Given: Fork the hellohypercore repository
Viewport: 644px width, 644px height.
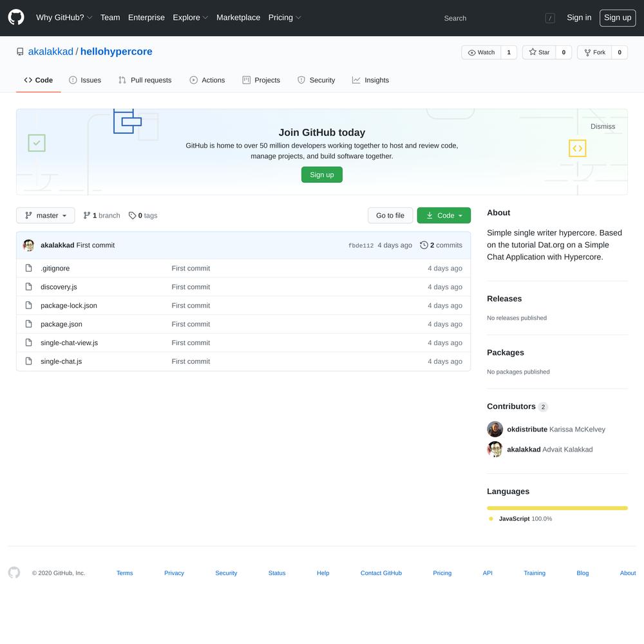Looking at the screenshot, I should click(594, 53).
